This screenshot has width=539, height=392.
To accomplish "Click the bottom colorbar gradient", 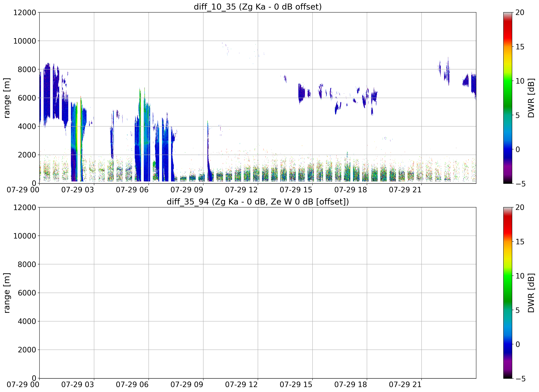I will click(508, 293).
